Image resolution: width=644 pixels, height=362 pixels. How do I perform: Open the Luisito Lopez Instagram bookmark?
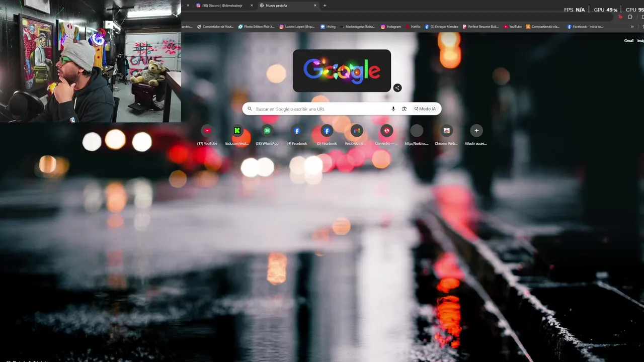pos(297,27)
